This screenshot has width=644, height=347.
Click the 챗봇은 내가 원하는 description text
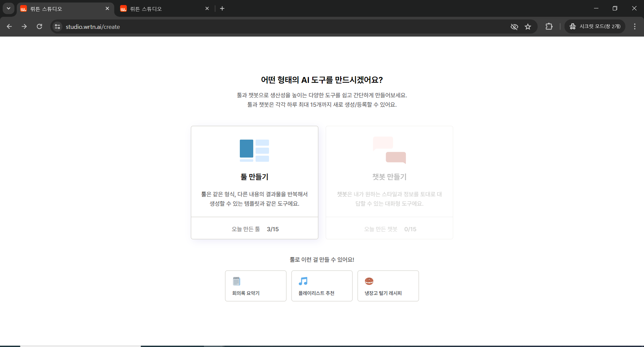pyautogui.click(x=389, y=199)
